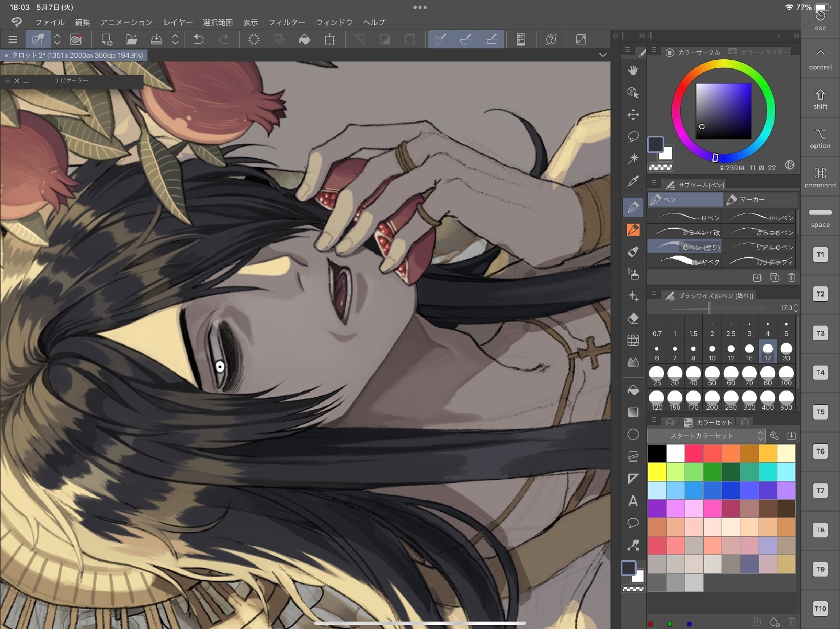This screenshot has height=629, width=840.
Task: Select the Gradient tool
Action: click(x=633, y=412)
